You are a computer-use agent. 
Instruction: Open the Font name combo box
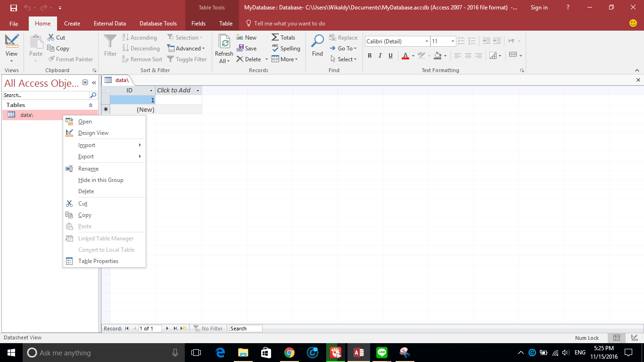pyautogui.click(x=397, y=41)
